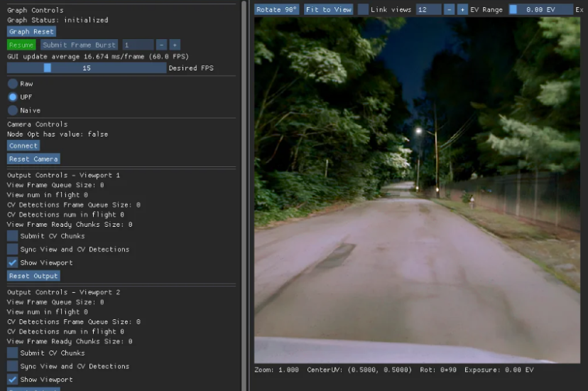Click minus next to the 12 field
This screenshot has width=588, height=391.
(x=449, y=9)
